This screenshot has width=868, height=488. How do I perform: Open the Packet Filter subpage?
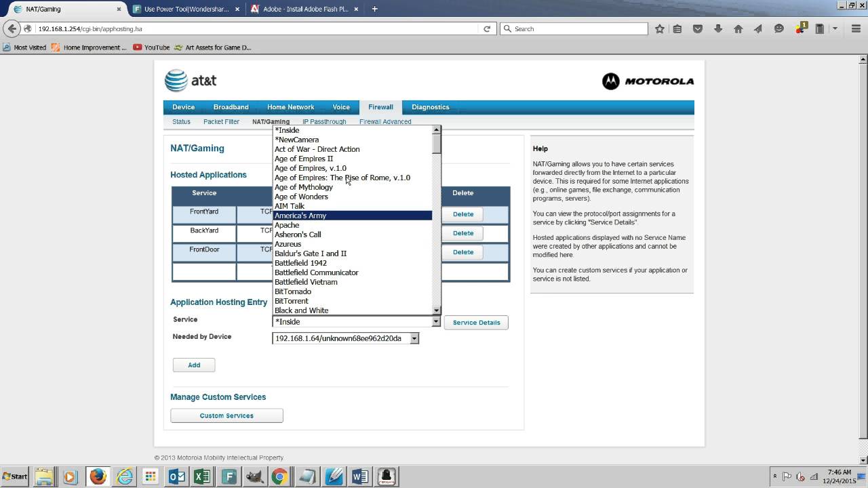[x=221, y=122]
